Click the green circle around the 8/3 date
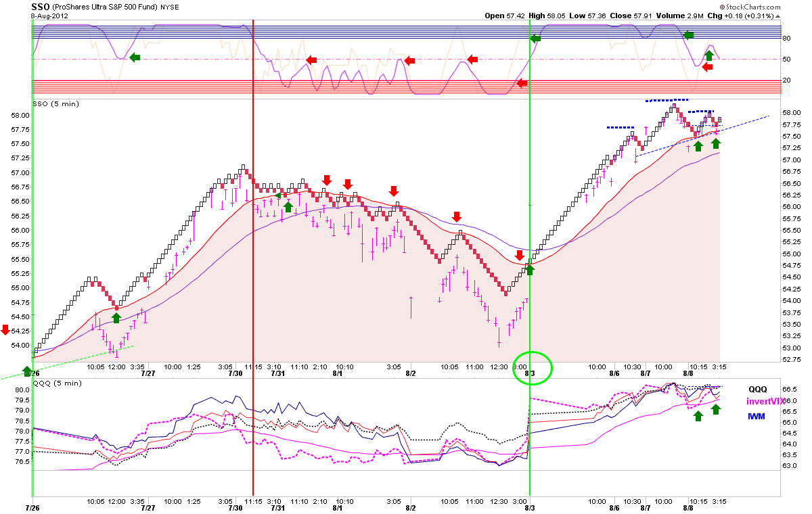812x514 pixels. click(x=534, y=368)
